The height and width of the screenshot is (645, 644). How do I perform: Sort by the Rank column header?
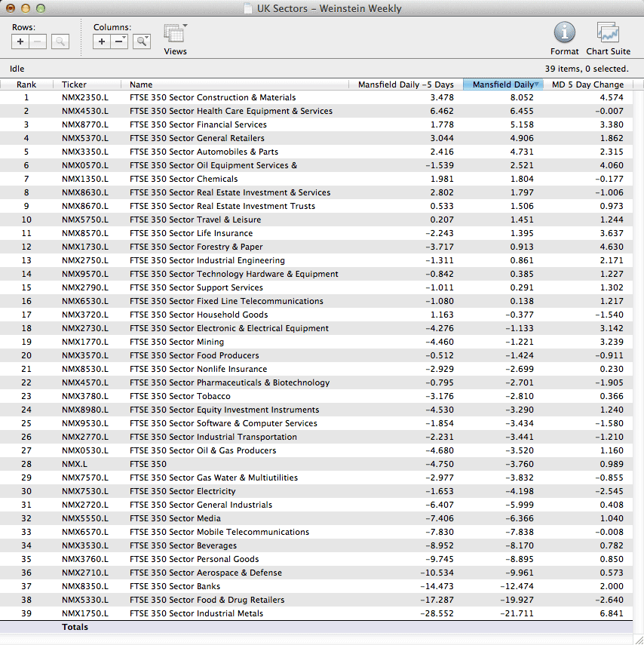tap(26, 84)
